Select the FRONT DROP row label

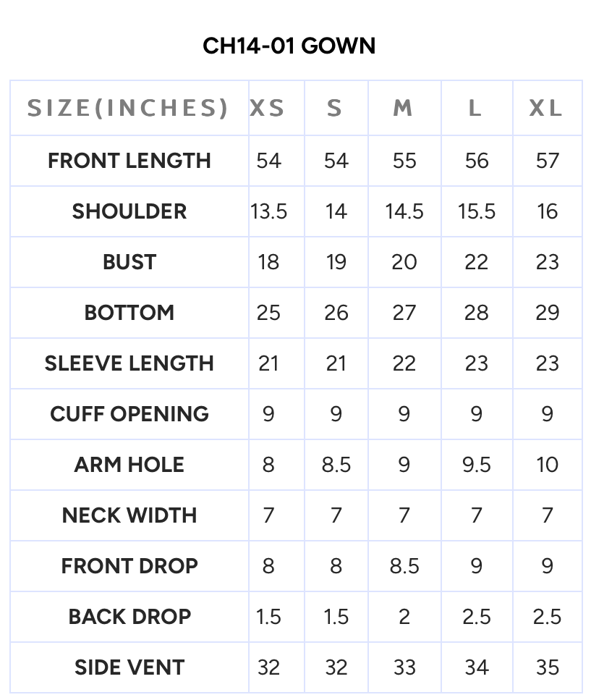click(129, 566)
